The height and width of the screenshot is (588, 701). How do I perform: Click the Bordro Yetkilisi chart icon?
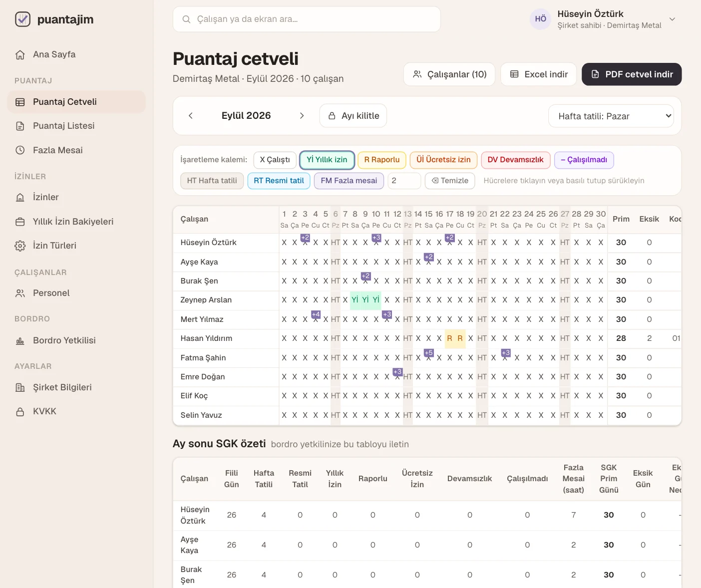[x=20, y=340]
